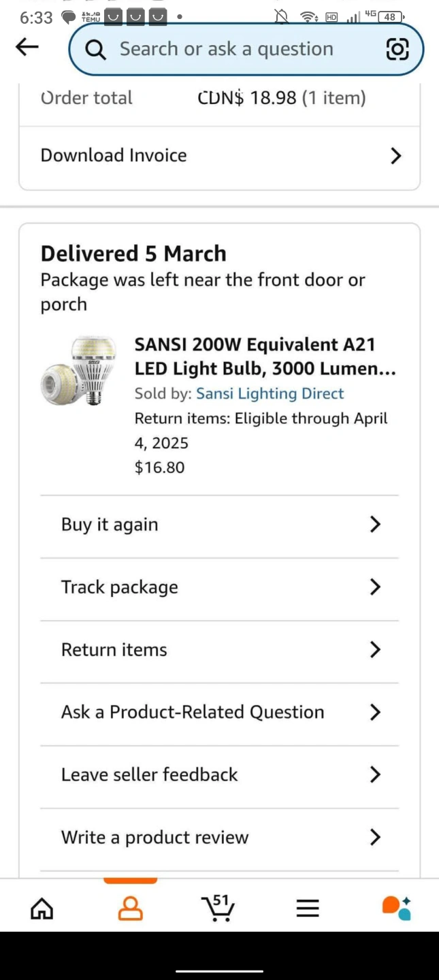Screen dimensions: 439x980
Task: Tap the chevron beside Track package
Action: [374, 587]
